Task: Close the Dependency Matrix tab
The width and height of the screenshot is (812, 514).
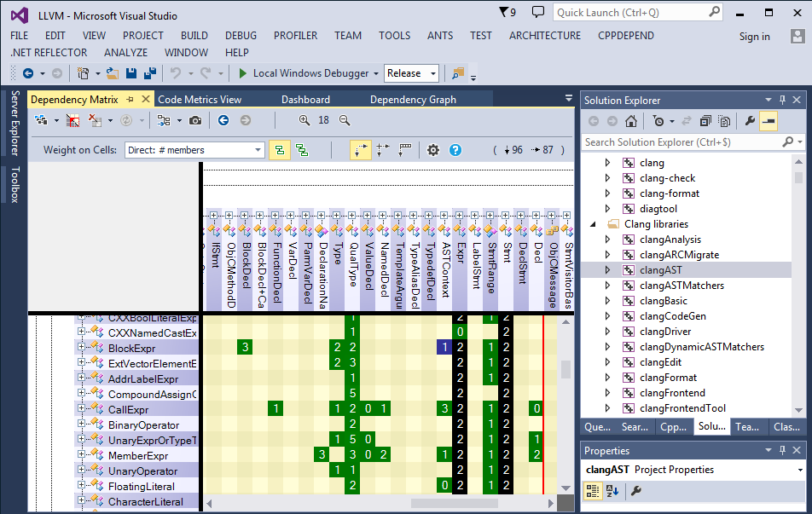Action: (146, 99)
